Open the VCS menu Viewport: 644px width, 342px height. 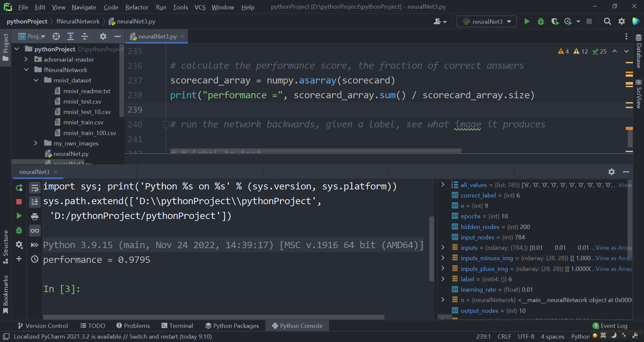(x=200, y=7)
